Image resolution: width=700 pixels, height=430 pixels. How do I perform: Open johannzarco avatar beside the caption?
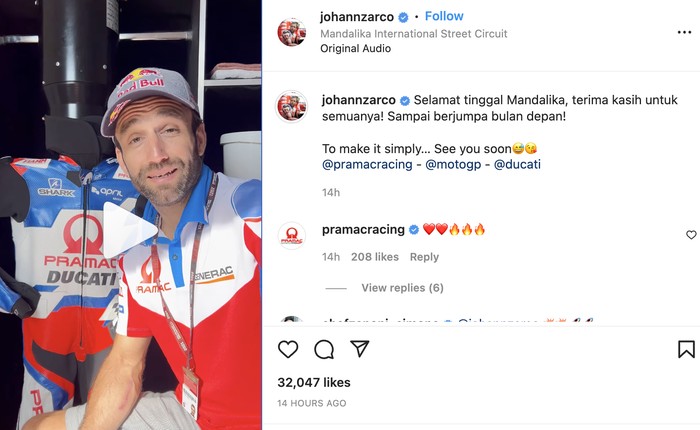pyautogui.click(x=292, y=106)
